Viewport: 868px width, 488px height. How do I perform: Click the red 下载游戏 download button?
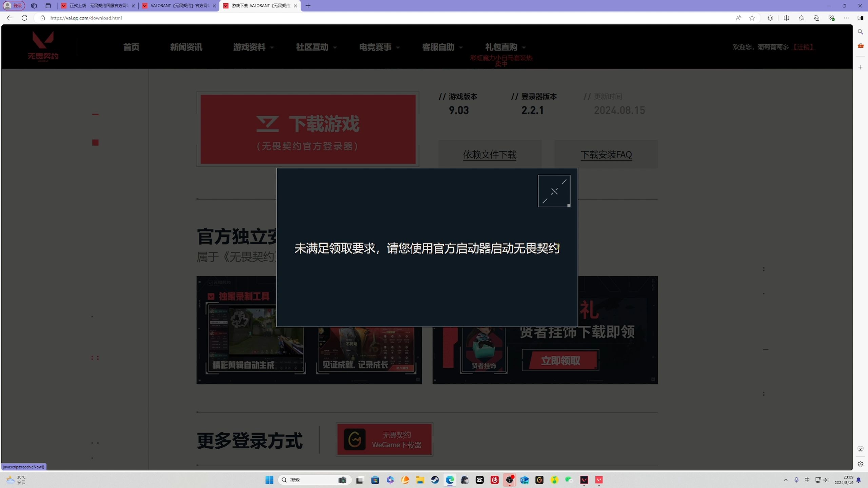308,129
